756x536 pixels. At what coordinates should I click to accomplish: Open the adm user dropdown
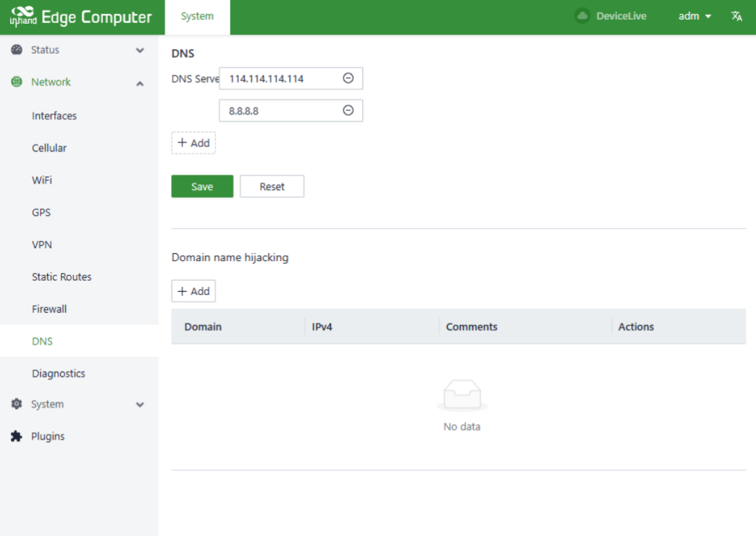[x=695, y=16]
